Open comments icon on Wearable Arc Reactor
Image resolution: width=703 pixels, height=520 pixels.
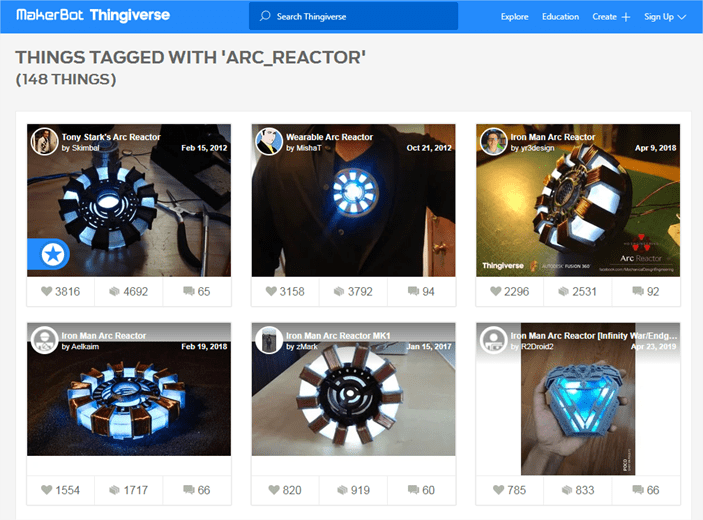point(413,291)
